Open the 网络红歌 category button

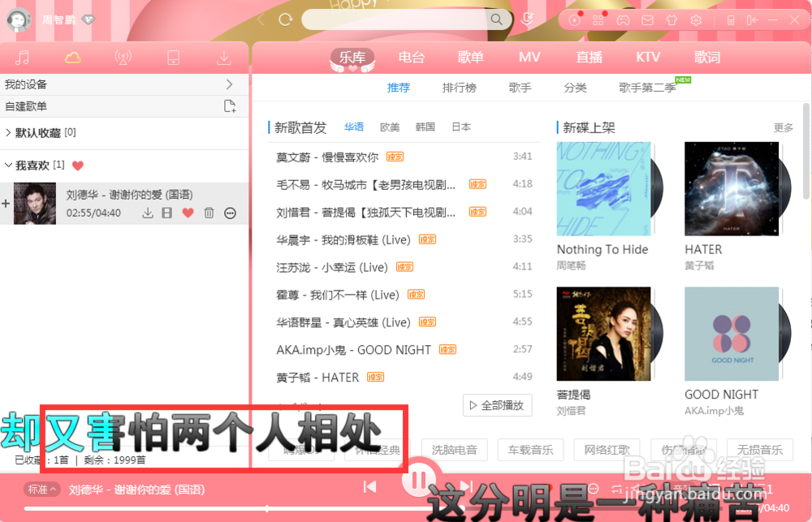pos(607,450)
